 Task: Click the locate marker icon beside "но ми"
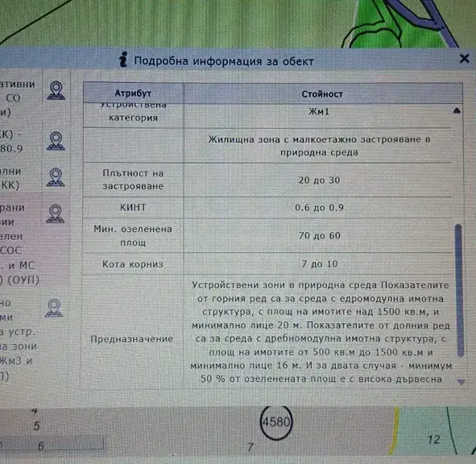[x=54, y=308]
